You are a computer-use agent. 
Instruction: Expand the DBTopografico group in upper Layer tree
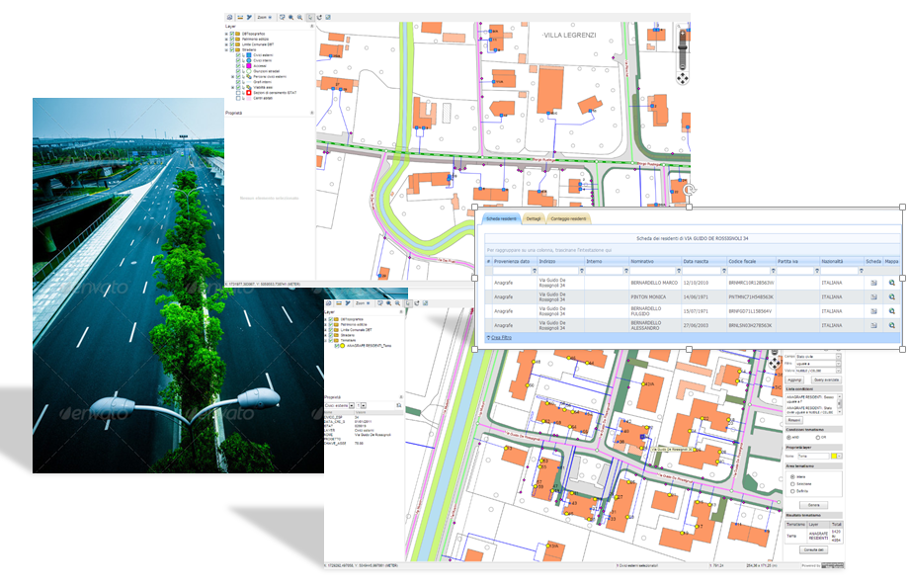click(226, 34)
